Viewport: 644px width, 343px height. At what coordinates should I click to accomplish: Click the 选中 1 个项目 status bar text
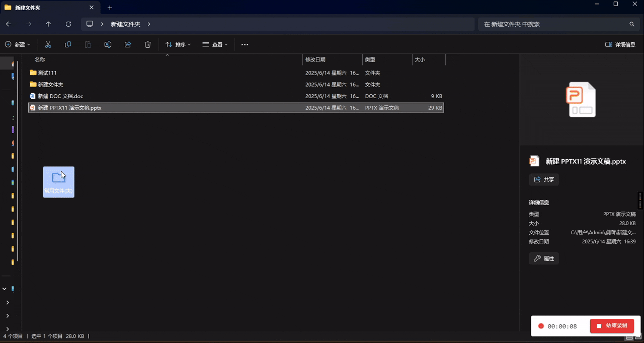pyautogui.click(x=47, y=336)
